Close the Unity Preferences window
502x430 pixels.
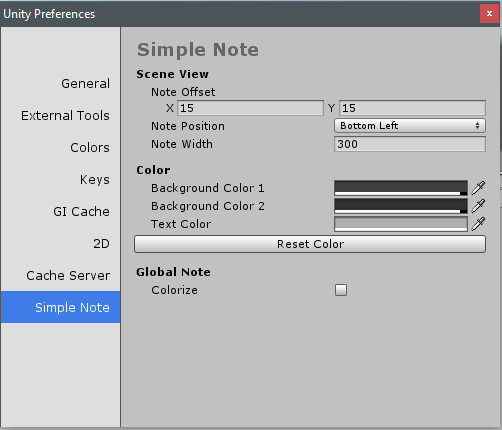tap(489, 14)
